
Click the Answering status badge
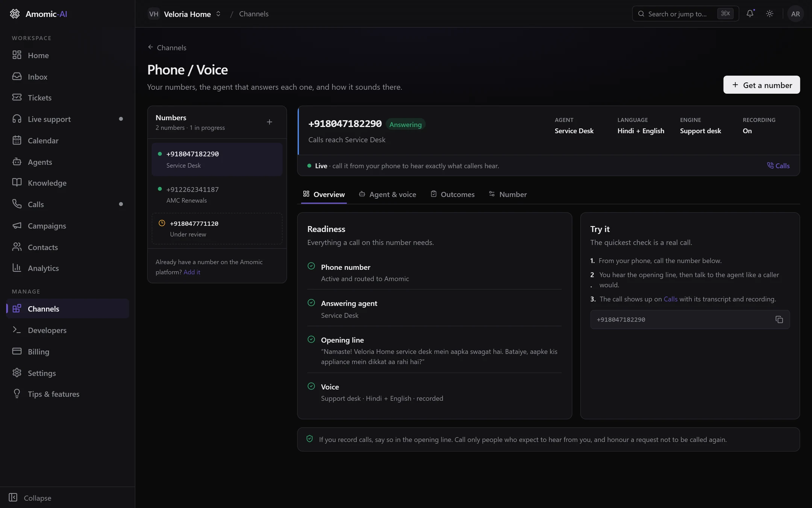pyautogui.click(x=405, y=124)
